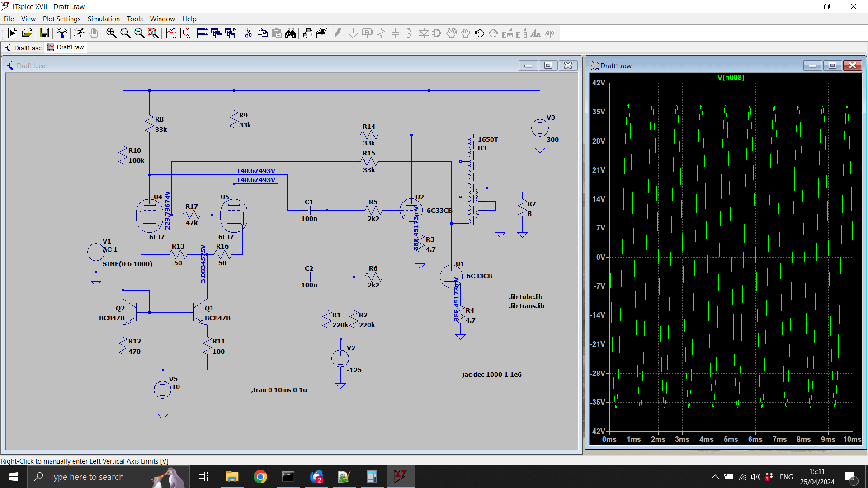Click the Place Ground icon
Image resolution: width=868 pixels, height=488 pixels.
point(354,33)
